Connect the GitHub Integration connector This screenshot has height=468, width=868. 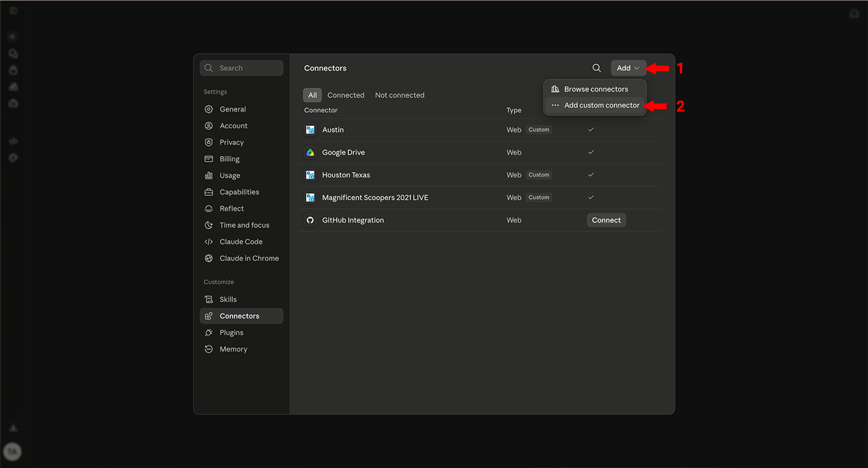click(x=606, y=220)
